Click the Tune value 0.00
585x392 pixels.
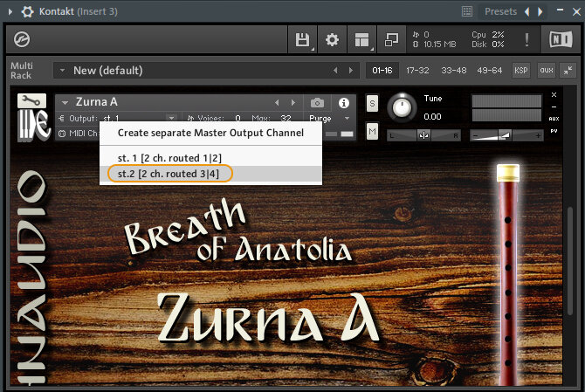[x=432, y=117]
